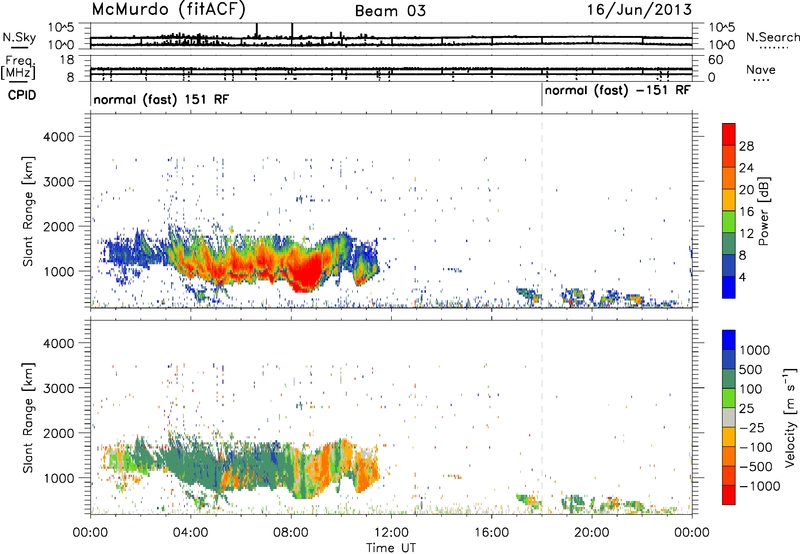The image size is (800, 554).
Task: Select the text "normal (fast) 151 RF"
Action: click(161, 99)
